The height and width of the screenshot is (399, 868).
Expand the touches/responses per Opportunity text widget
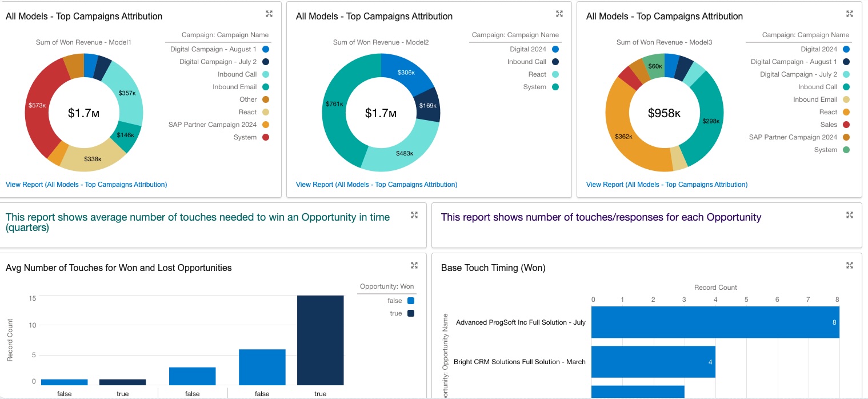tap(850, 215)
